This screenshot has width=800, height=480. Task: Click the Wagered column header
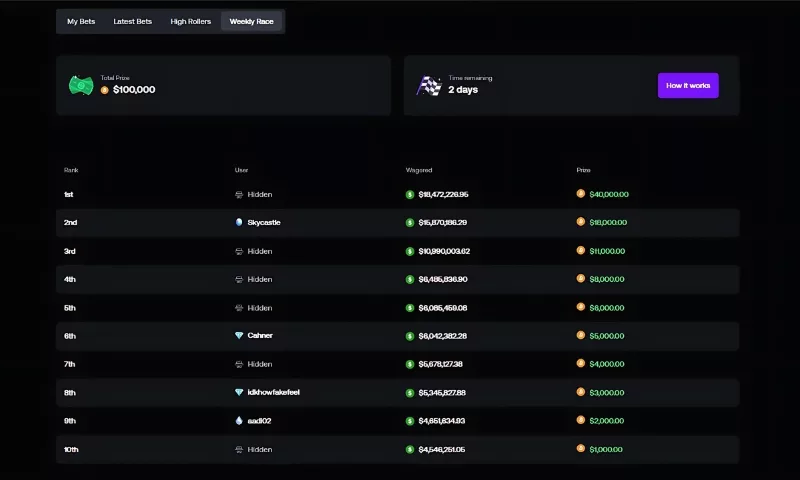pyautogui.click(x=419, y=170)
